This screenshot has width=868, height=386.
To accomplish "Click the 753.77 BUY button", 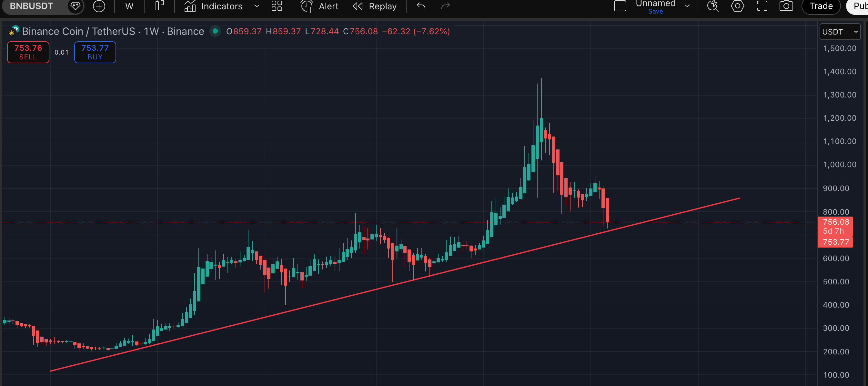I will click(95, 52).
